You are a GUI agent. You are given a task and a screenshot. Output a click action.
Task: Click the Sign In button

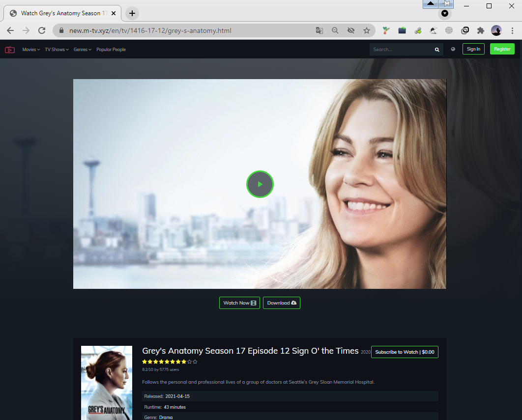[473, 49]
